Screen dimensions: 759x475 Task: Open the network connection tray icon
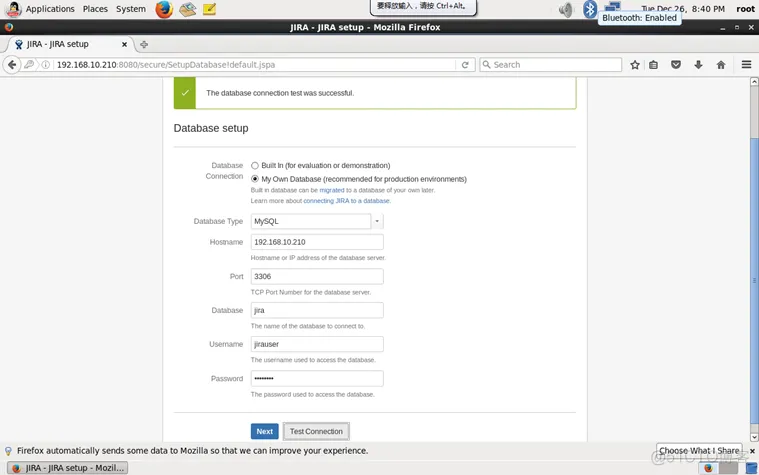click(x=612, y=6)
